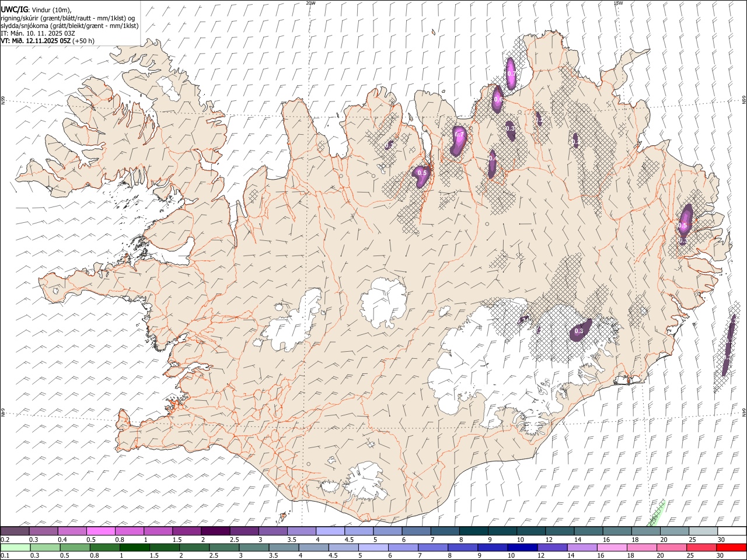The width and height of the screenshot is (747, 560).
Task: Select the 'VT: Mið. 12.11.2025 05Z' valid time
Action: click(36, 41)
